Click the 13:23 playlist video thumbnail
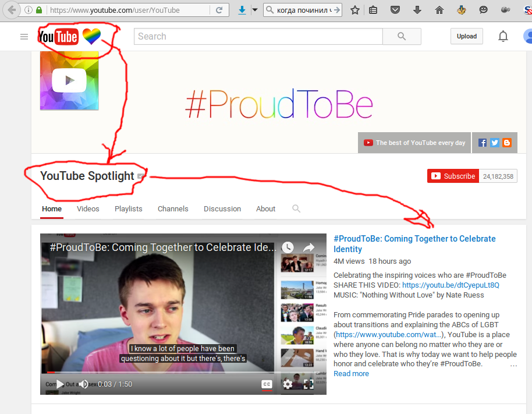 (297, 358)
